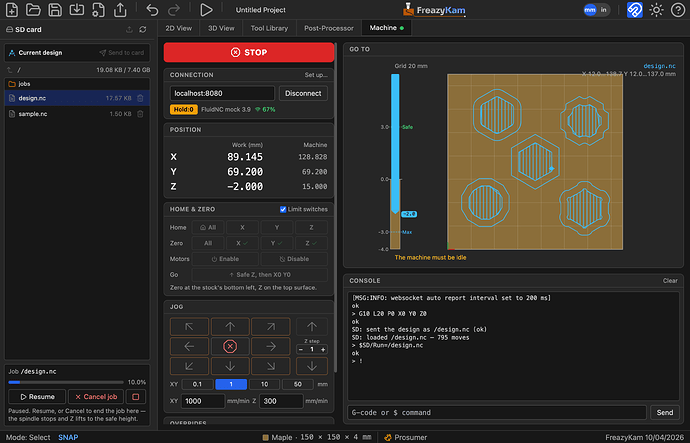Switch to Post-Processor tab
690x443 pixels.
pos(328,28)
